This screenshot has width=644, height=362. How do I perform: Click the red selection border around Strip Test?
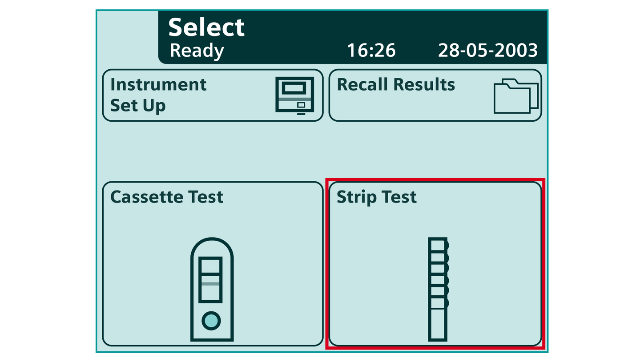coord(434,179)
